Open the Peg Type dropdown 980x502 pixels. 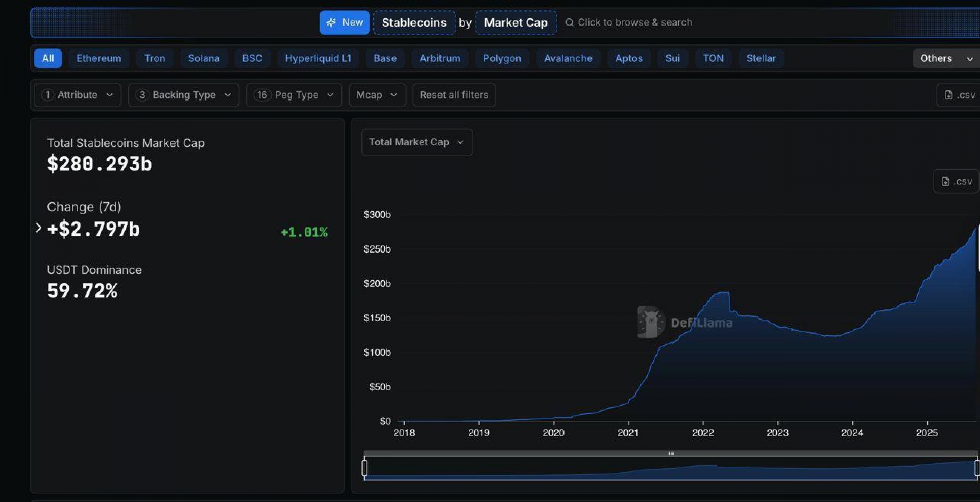point(294,95)
